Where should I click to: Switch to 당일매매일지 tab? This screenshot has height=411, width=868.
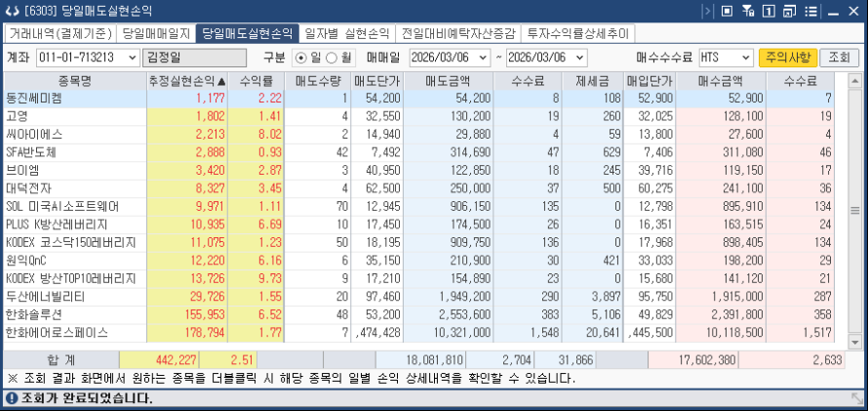click(155, 34)
